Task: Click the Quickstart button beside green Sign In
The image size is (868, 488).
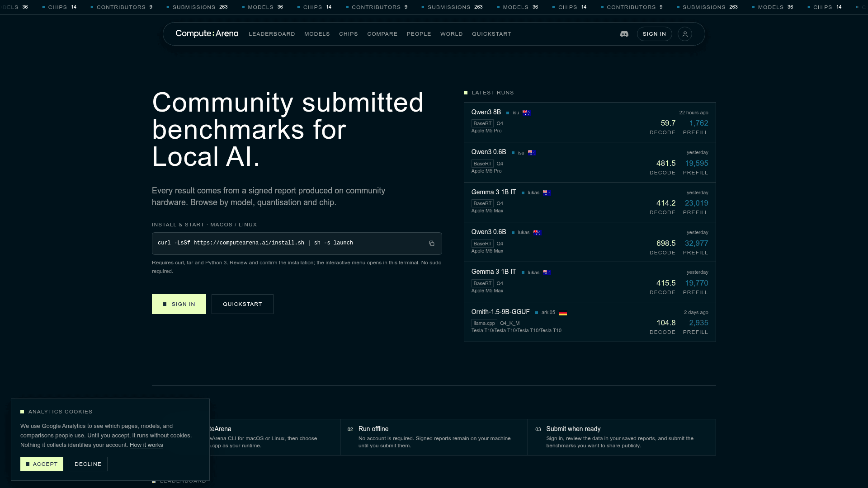Action: click(242, 304)
